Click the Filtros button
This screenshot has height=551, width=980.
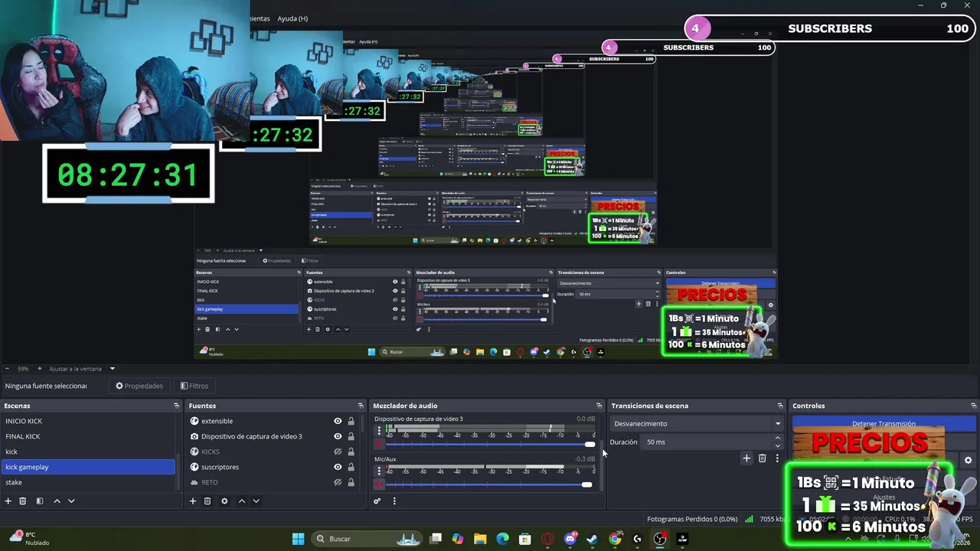(194, 386)
